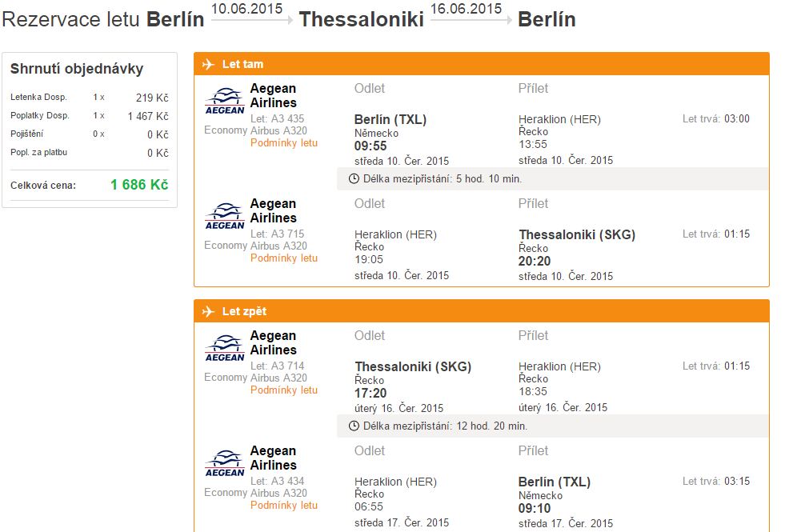Click the airplane icon in Let tam header
This screenshot has width=789, height=532.
(208, 64)
